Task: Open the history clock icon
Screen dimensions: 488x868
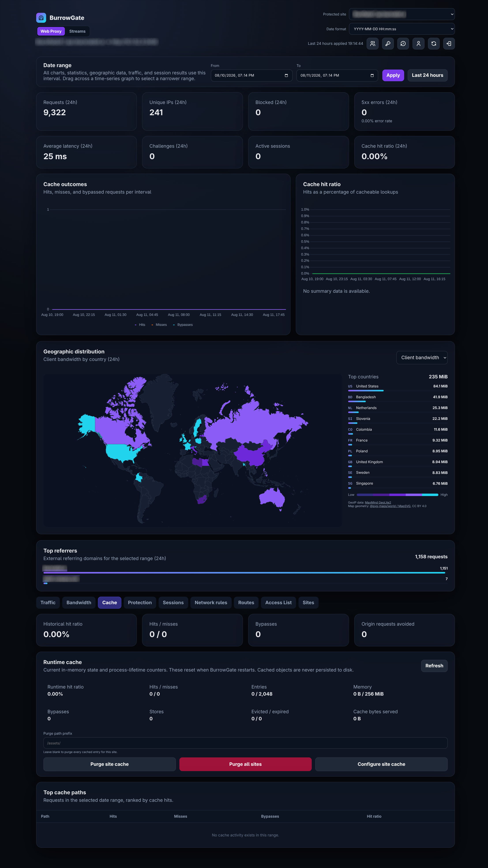Action: (x=403, y=43)
